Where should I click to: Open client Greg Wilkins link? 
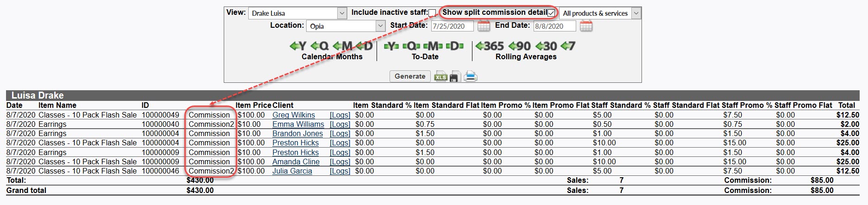pos(293,115)
